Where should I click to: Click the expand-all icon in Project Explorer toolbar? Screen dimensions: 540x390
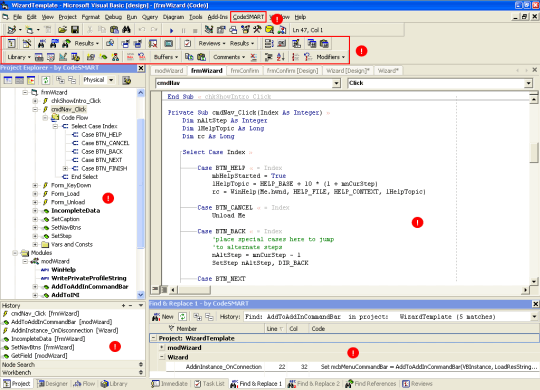(x=60, y=80)
